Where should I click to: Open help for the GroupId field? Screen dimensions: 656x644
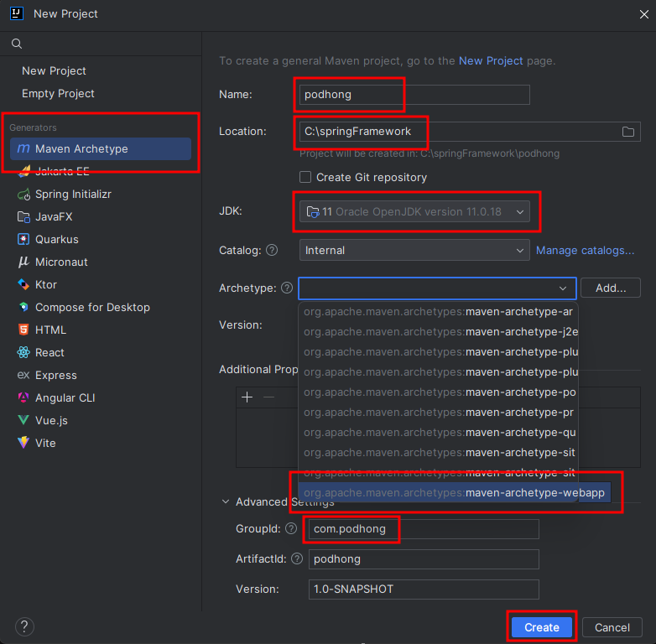pyautogui.click(x=291, y=528)
